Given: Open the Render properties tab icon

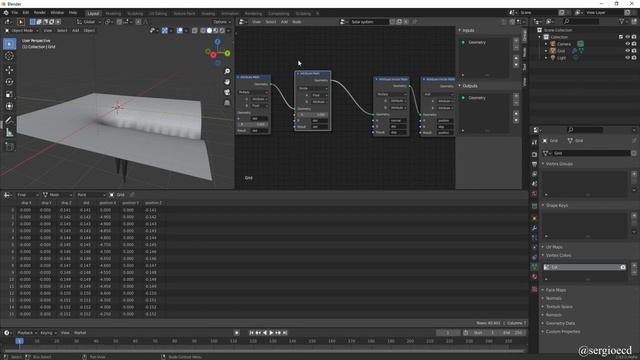Looking at the screenshot, I should 534,154.
